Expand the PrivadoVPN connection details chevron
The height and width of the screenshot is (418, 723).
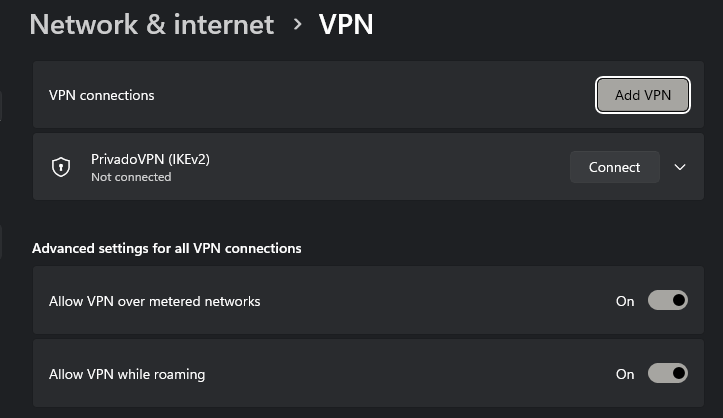(x=680, y=167)
